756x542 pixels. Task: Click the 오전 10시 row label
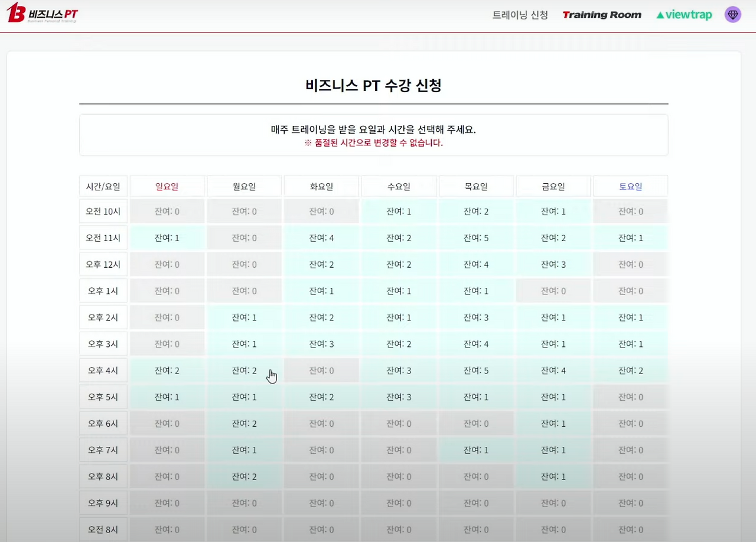coord(103,212)
